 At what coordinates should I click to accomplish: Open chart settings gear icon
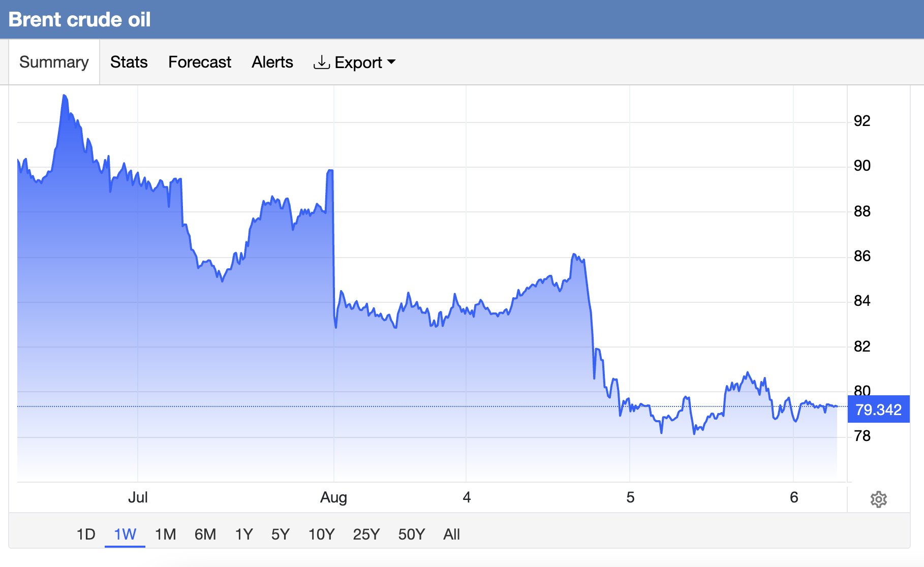878,499
